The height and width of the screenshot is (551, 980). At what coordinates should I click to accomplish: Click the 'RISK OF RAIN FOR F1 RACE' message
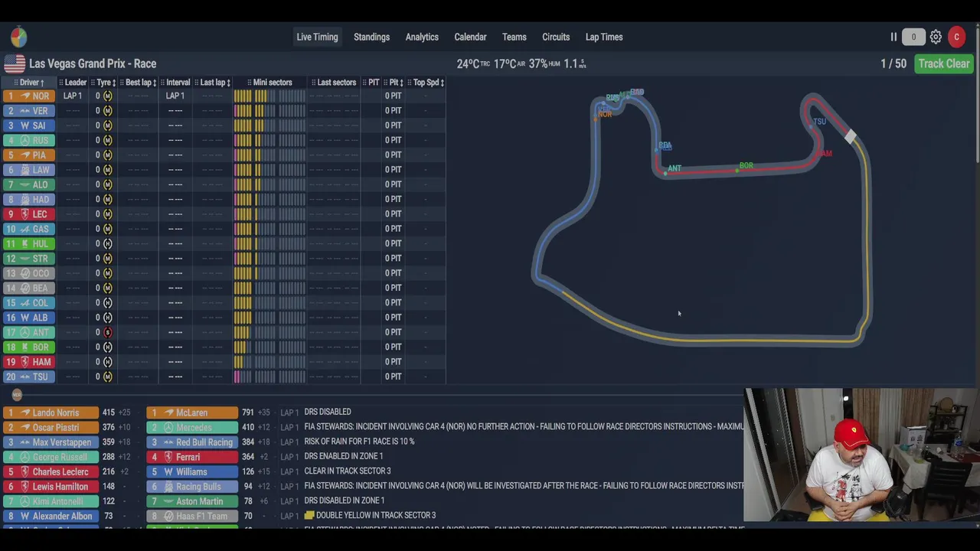(359, 442)
